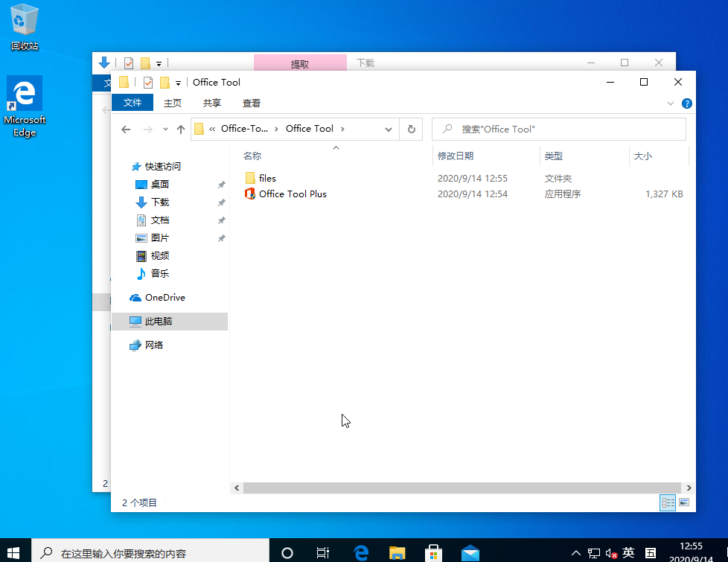This screenshot has height=562, width=728.
Task: Open the Recycle Bin desktop icon
Action: pos(24,27)
